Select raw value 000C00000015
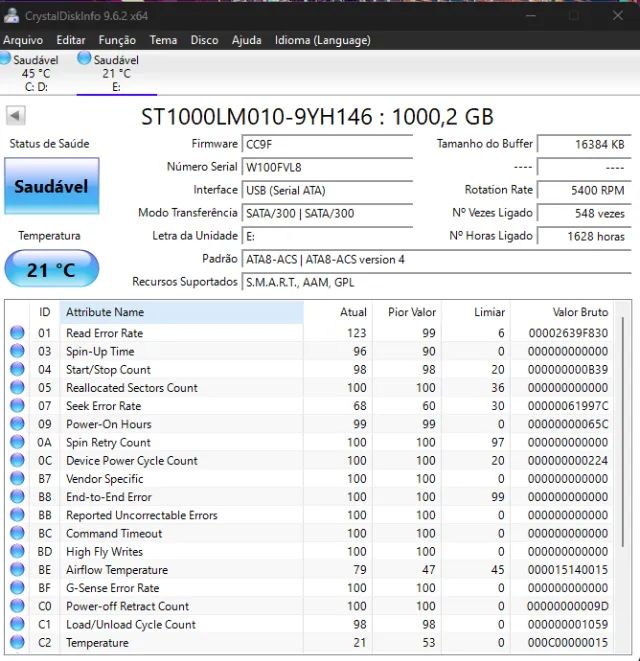 [568, 642]
